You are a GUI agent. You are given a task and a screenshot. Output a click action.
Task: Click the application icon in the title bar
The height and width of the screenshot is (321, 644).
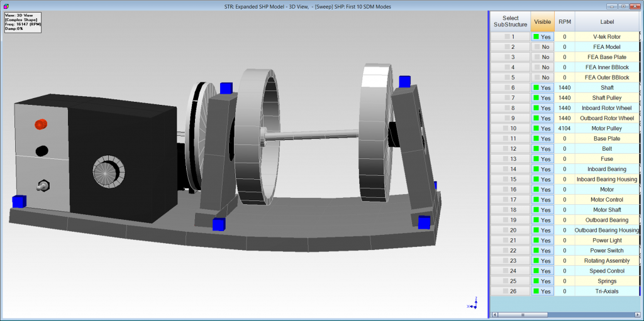5,6
